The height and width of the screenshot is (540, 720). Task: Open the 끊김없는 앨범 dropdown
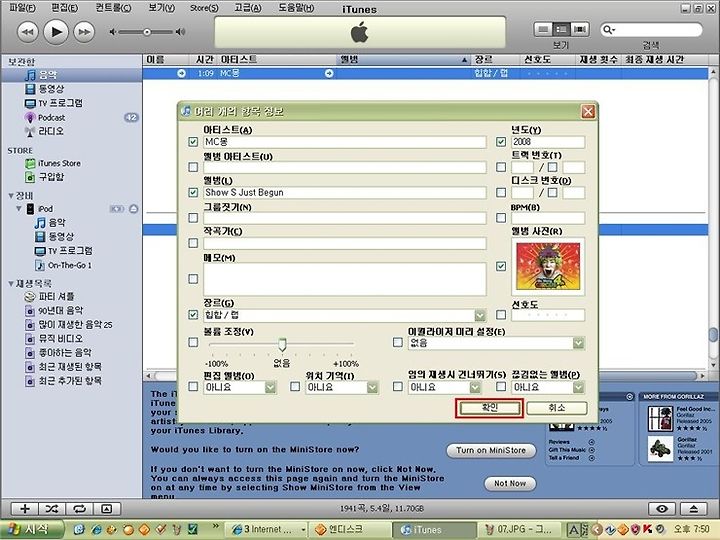579,388
